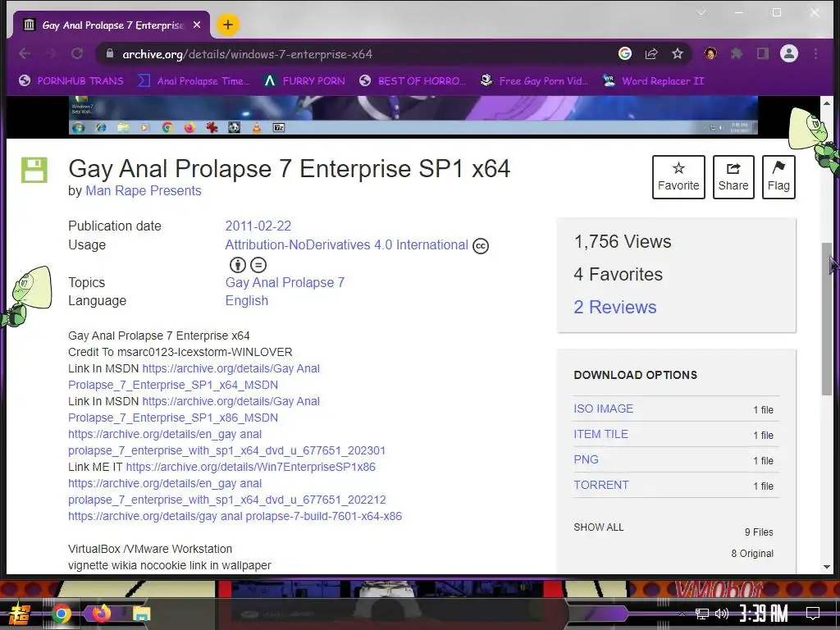Open the Win7EnterpriseSP1x86 link

251,467
